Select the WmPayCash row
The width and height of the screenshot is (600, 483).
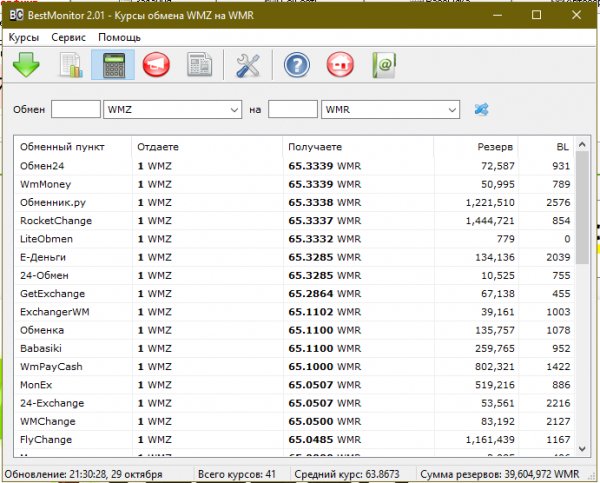295,367
